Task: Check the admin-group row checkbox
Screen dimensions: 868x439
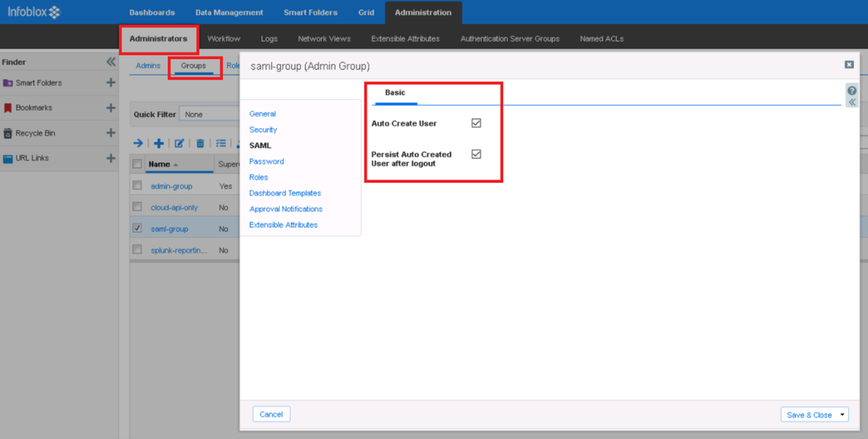Action: coord(137,186)
